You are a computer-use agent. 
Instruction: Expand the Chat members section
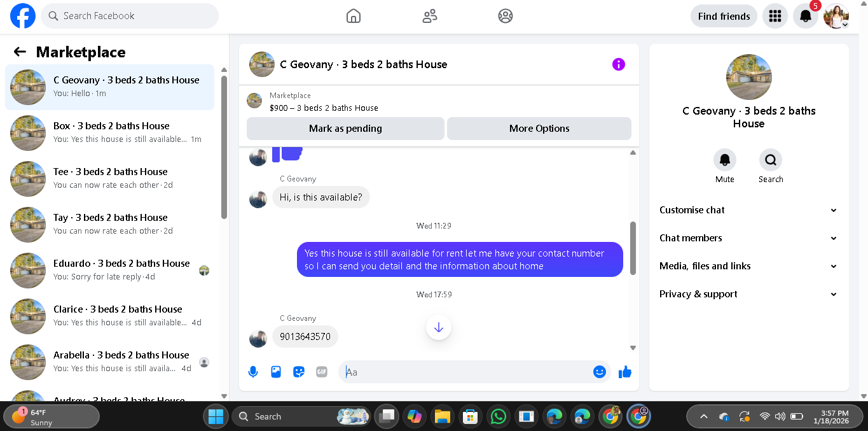coord(748,238)
